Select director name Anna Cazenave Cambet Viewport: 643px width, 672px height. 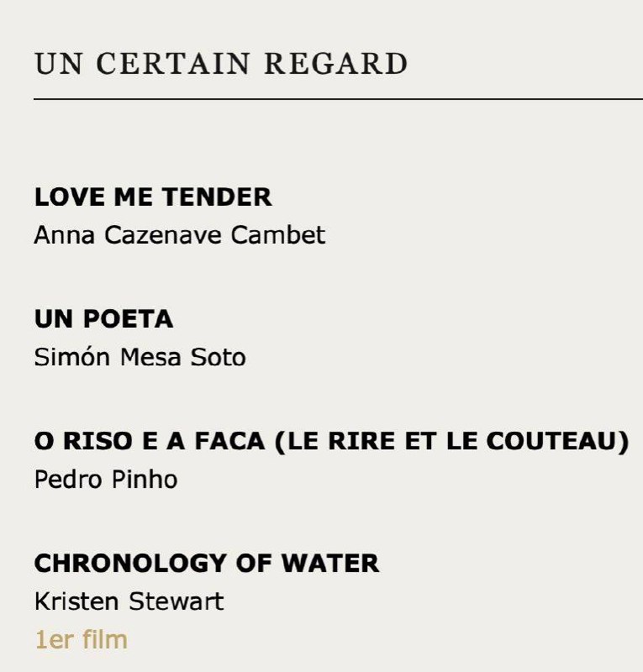(x=180, y=235)
